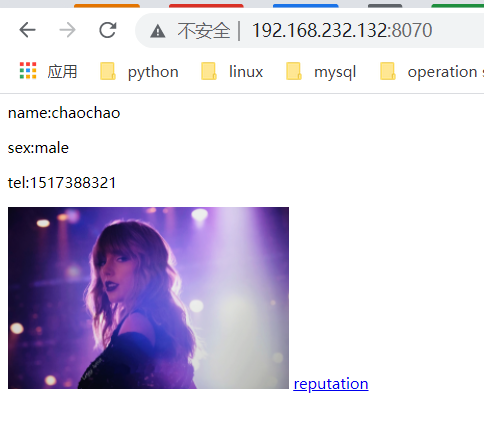Click the sex:male text line
Screen dimensions: 484x435
[38, 148]
